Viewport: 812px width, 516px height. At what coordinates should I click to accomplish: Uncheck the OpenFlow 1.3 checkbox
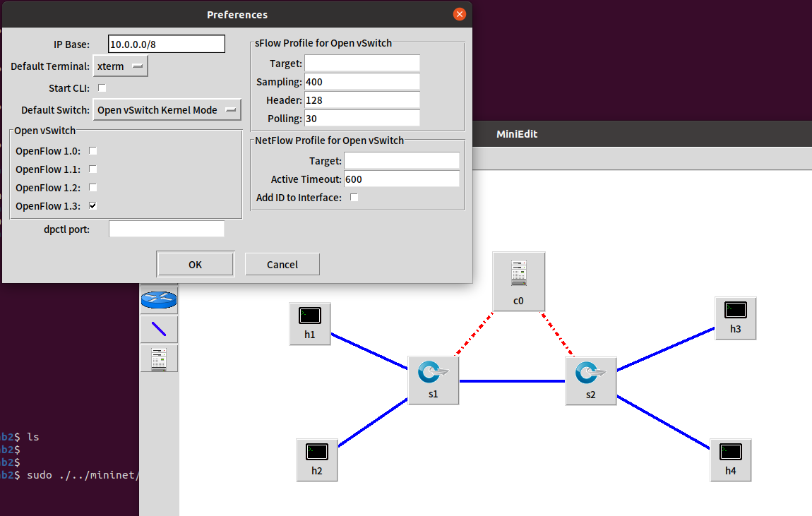92,206
